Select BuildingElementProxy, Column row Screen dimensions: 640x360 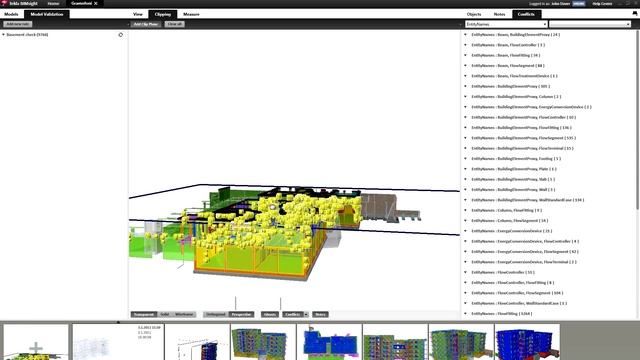pos(516,97)
